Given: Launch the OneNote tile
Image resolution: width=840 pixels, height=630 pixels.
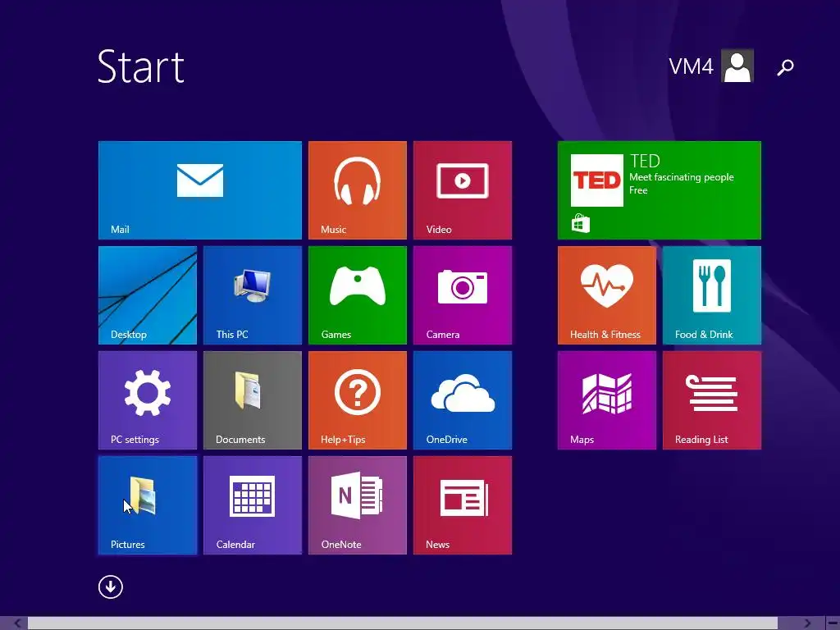Looking at the screenshot, I should pos(358,505).
